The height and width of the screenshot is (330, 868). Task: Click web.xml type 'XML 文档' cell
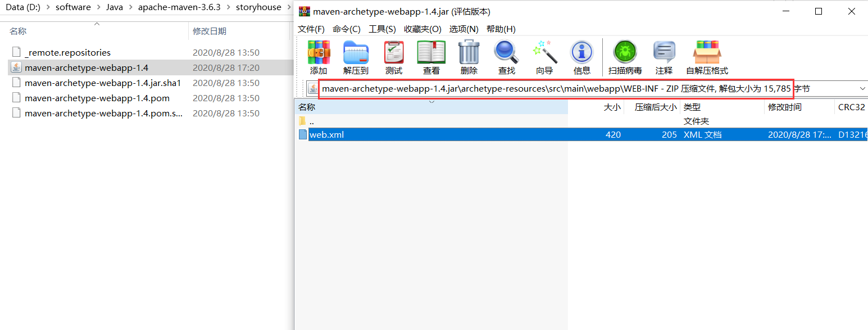pyautogui.click(x=702, y=135)
